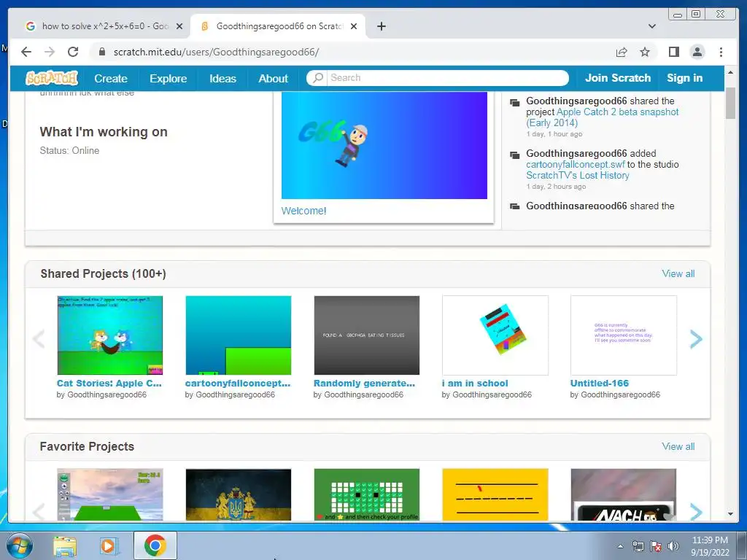This screenshot has width=747, height=560.
Task: Open favorite project with Ukraine coat of arms
Action: tap(239, 495)
